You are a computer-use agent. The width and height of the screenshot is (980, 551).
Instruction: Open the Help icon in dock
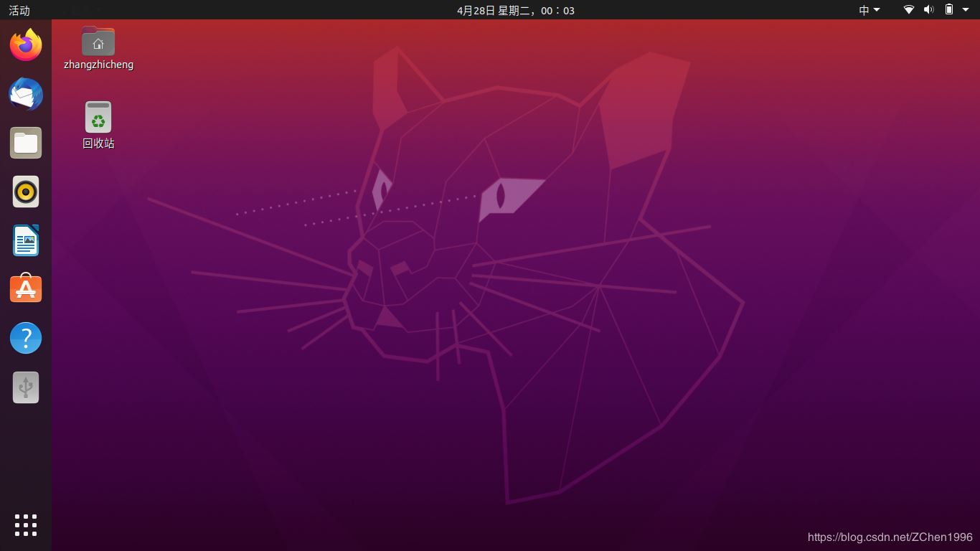click(x=26, y=338)
